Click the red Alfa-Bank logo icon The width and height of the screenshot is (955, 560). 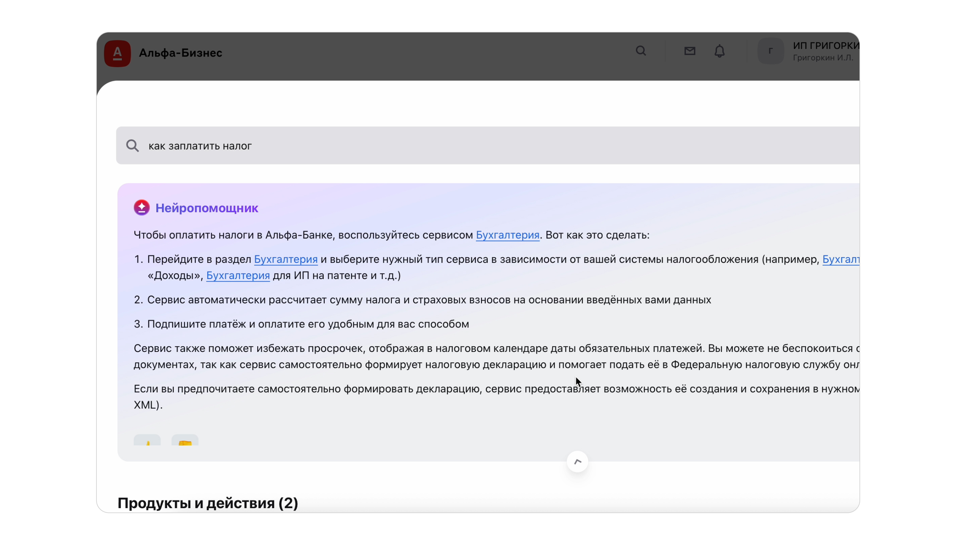click(117, 53)
